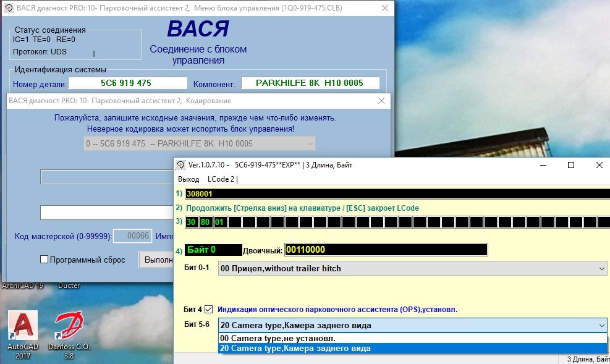Click the Номер детали field 5C6 919 475

pos(127,83)
